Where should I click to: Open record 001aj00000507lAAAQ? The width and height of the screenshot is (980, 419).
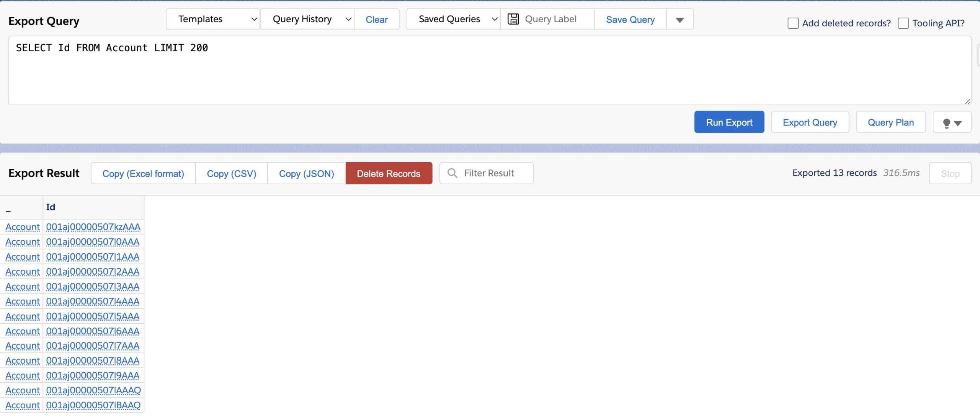coord(93,391)
